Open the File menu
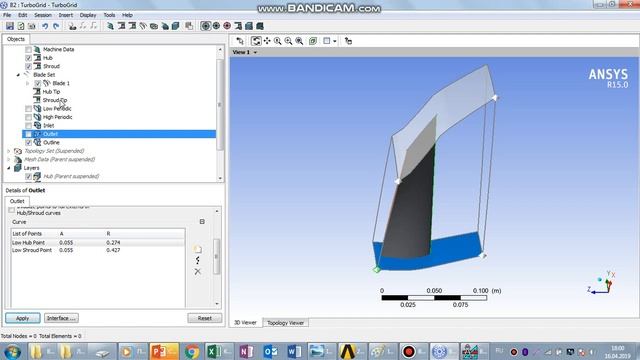Screen dimensions: 640x360 (x=7, y=15)
